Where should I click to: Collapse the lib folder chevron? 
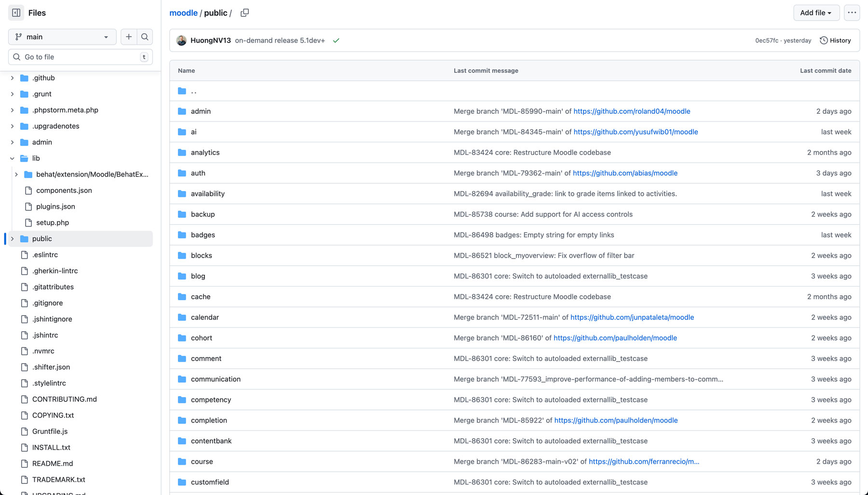(x=13, y=158)
